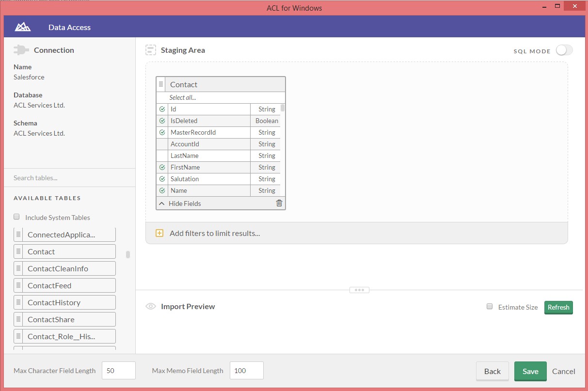Click the Staging Area icon

pyautogui.click(x=150, y=49)
